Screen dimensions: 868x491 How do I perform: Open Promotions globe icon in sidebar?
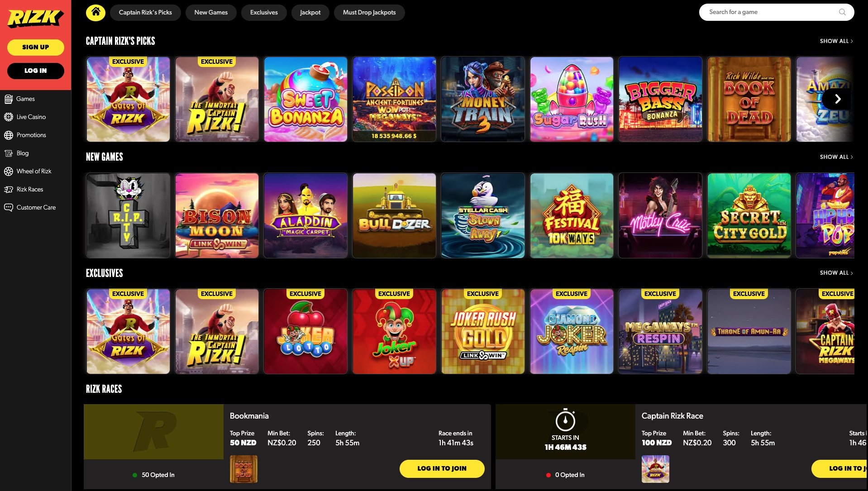9,135
